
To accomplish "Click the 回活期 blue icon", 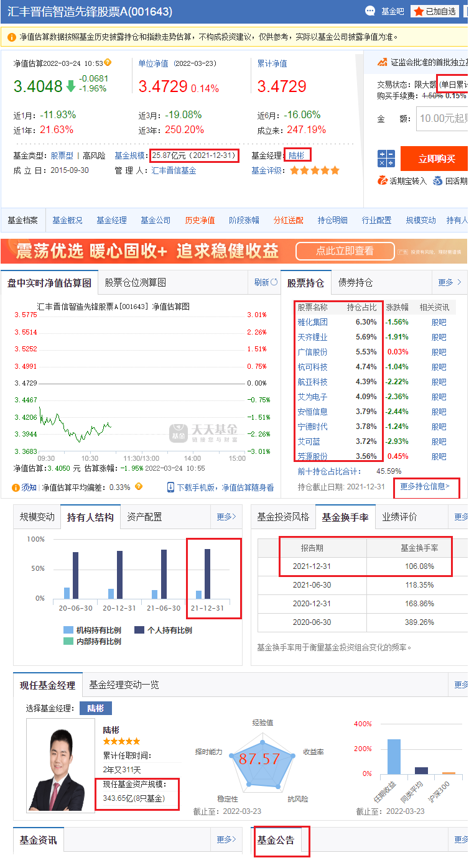I will click(438, 181).
